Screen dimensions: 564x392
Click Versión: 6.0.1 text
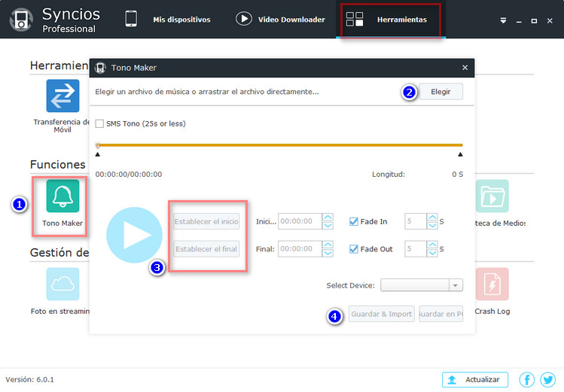click(x=29, y=379)
